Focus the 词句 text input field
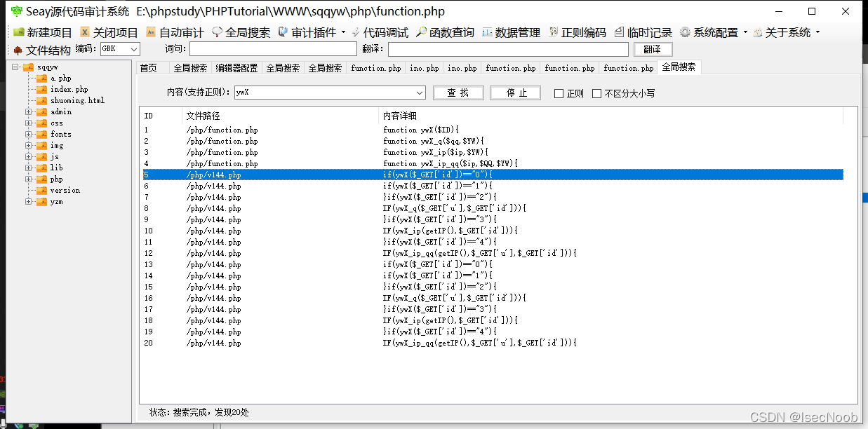Screen dimensions: 868x429 273,49
